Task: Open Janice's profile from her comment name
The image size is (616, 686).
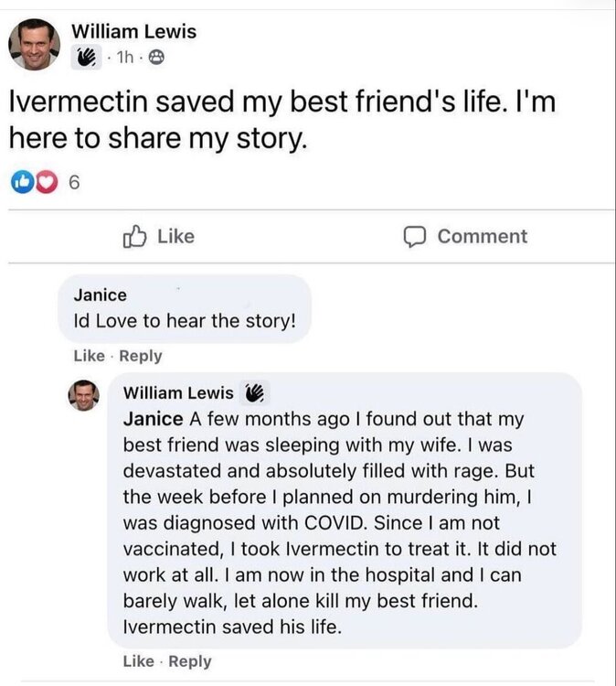Action: click(100, 295)
